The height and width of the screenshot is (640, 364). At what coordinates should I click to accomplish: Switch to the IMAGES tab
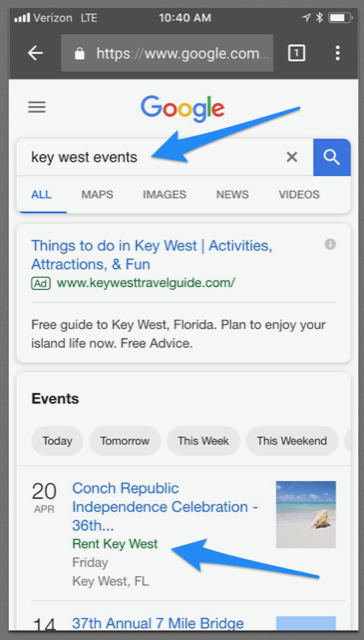coord(164,195)
